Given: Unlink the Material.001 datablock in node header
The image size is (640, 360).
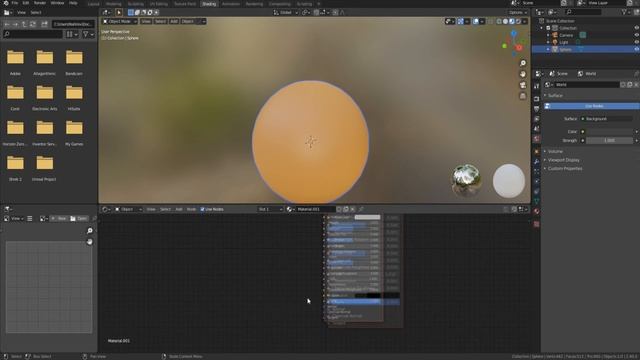Looking at the screenshot, I should pos(353,209).
